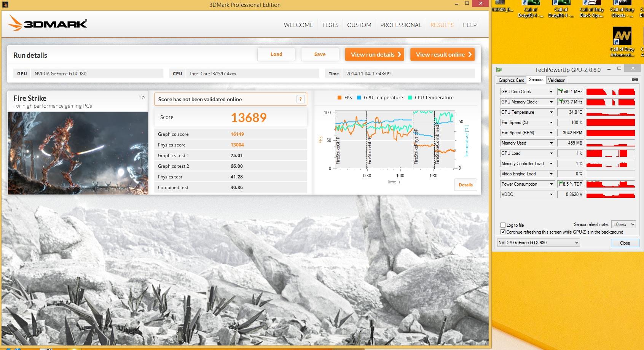Viewport: 644px width, 350px height.
Task: Open the HELP tab in 3DMark
Action: 469,25
